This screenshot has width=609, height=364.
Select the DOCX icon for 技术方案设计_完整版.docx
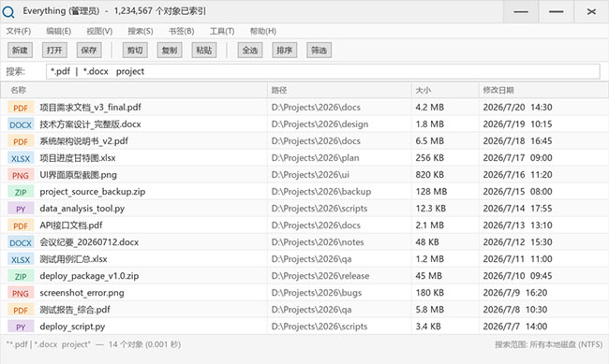(x=21, y=124)
